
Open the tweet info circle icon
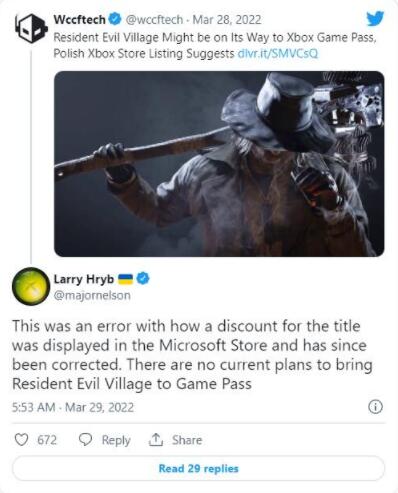375,407
